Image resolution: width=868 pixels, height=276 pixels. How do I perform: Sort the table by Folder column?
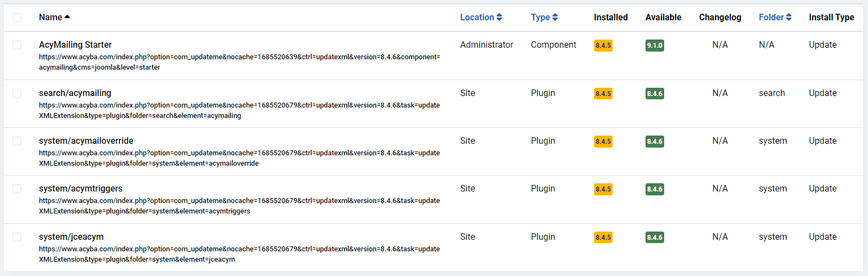coord(770,18)
